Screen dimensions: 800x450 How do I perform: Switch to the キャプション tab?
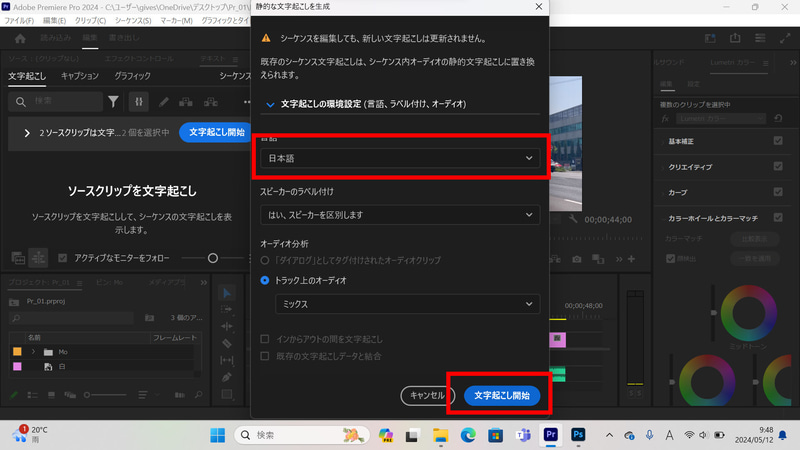pyautogui.click(x=80, y=76)
